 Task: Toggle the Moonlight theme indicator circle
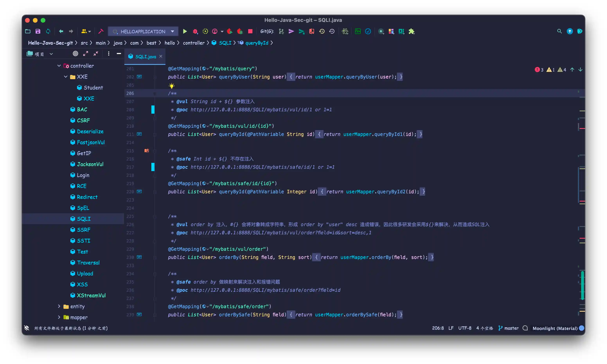tap(581, 328)
